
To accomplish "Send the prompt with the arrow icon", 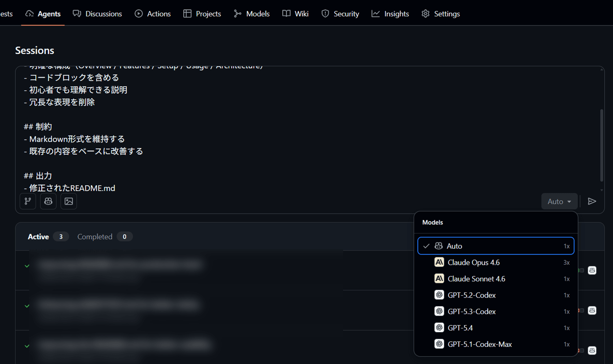I will [592, 201].
